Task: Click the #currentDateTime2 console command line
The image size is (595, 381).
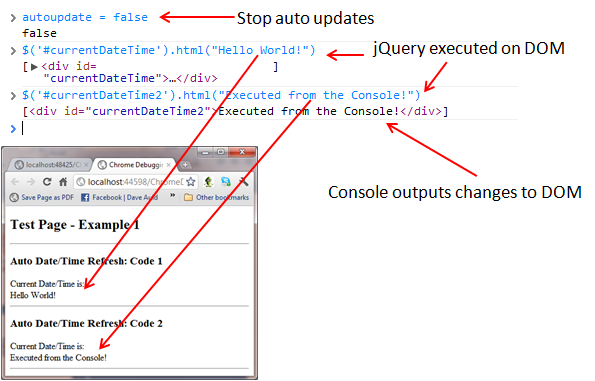Action: point(221,95)
